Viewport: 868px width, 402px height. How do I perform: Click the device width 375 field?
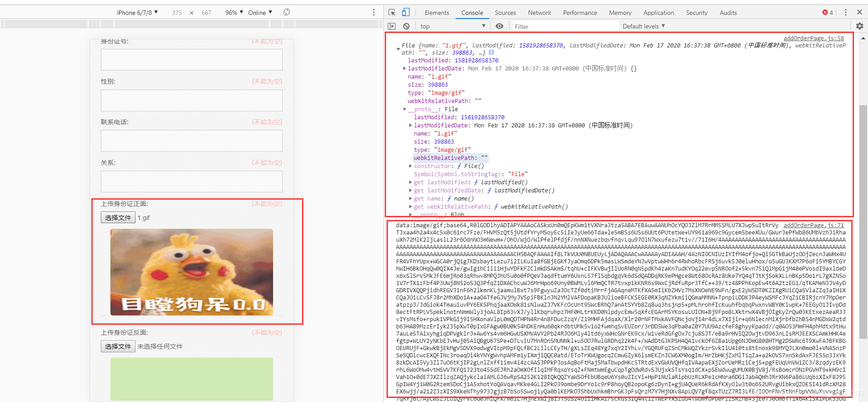pos(177,13)
